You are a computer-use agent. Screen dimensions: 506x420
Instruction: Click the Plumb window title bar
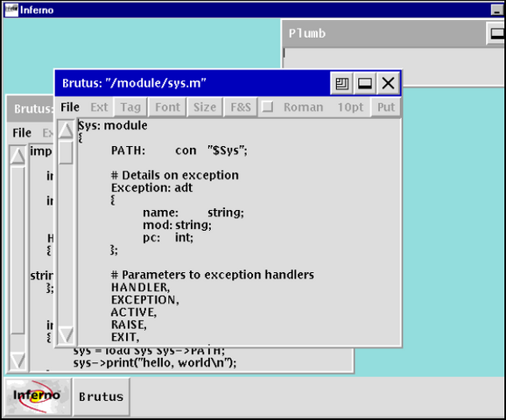click(x=384, y=33)
